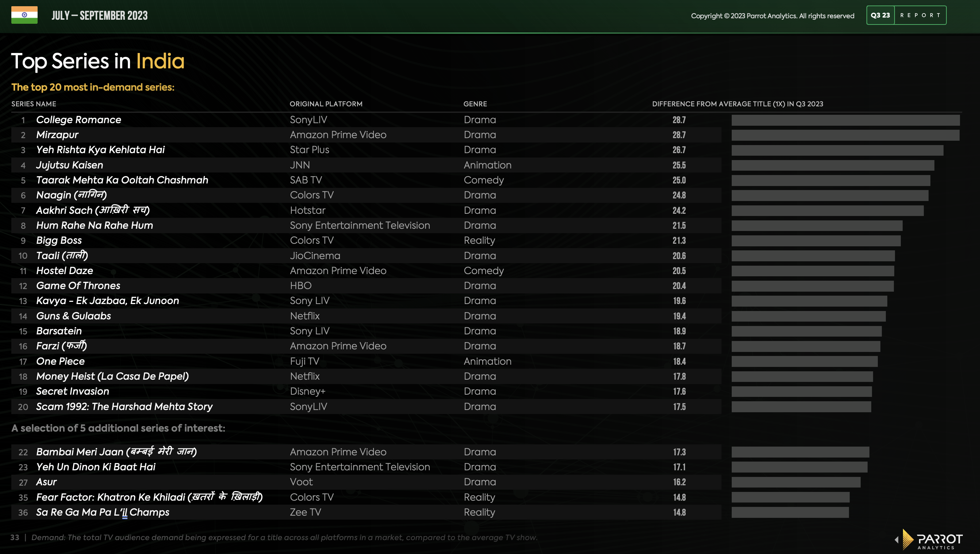Click the Secret Invasion title
Image resolution: width=980 pixels, height=554 pixels.
click(x=72, y=391)
